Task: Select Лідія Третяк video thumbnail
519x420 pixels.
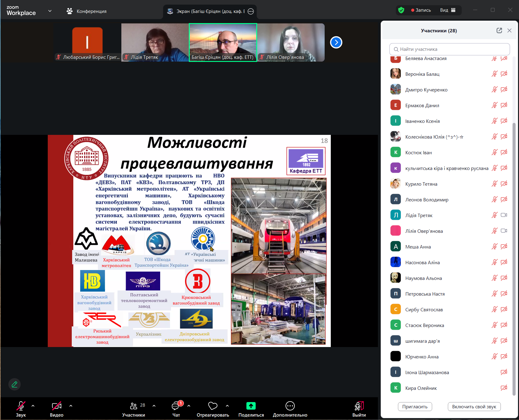Action: click(155, 42)
